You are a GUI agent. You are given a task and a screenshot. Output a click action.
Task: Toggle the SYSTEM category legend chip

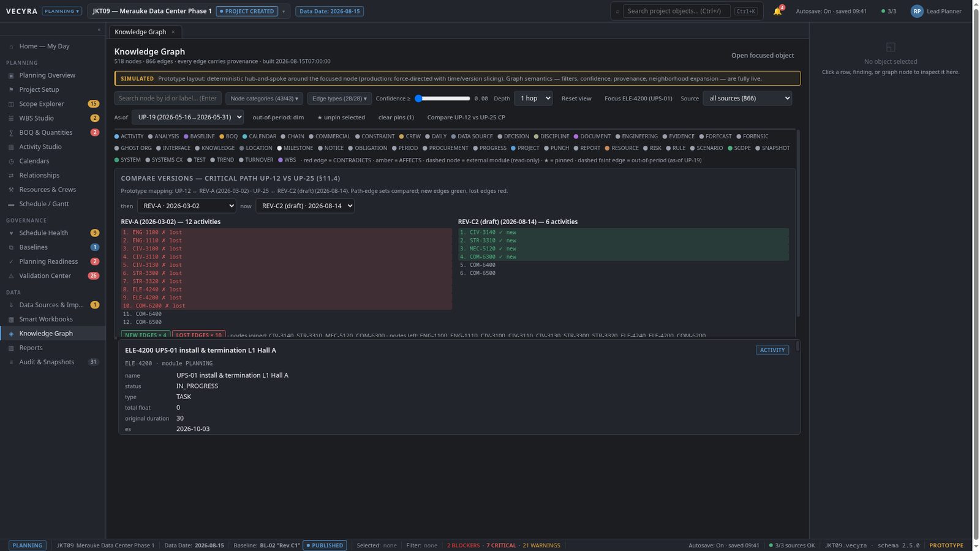(x=127, y=160)
